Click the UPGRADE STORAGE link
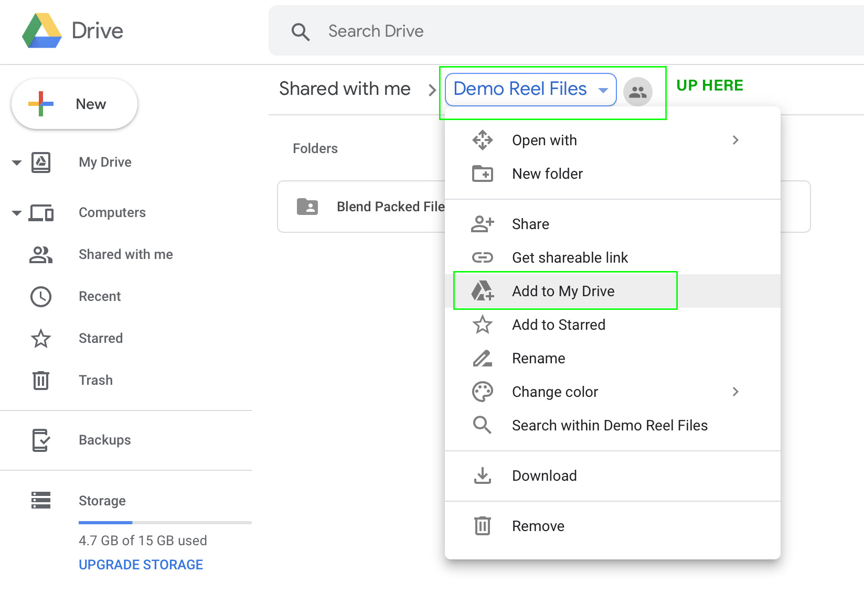 pos(141,565)
